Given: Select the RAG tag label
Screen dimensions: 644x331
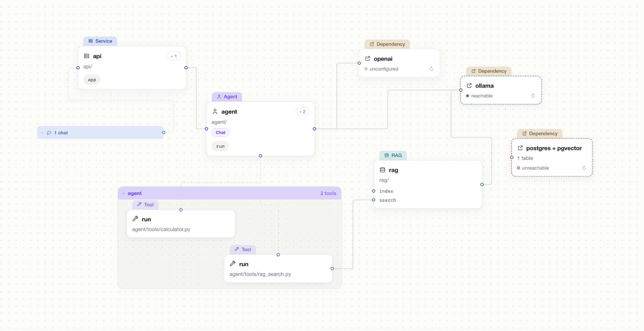Looking at the screenshot, I should coord(393,155).
